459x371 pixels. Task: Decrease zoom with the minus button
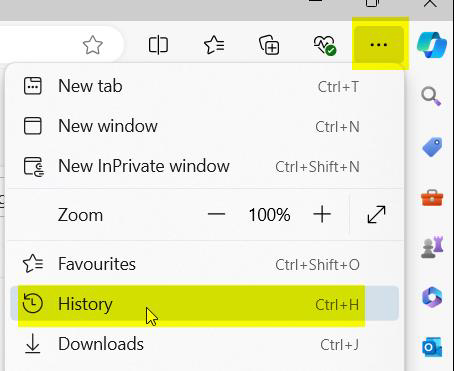tap(216, 214)
